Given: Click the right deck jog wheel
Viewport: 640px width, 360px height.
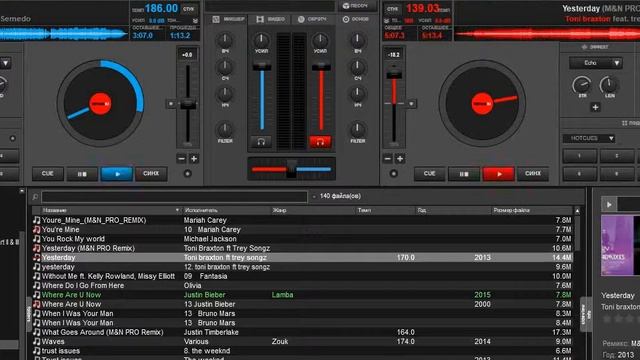Looking at the screenshot, I should pyautogui.click(x=482, y=103).
